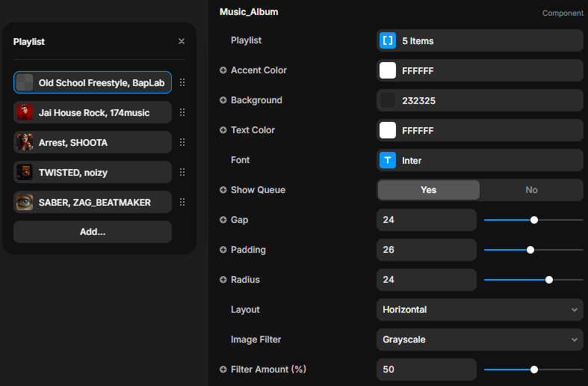Click the plus icon beside Radius
The width and height of the screenshot is (588, 386).
tap(223, 280)
